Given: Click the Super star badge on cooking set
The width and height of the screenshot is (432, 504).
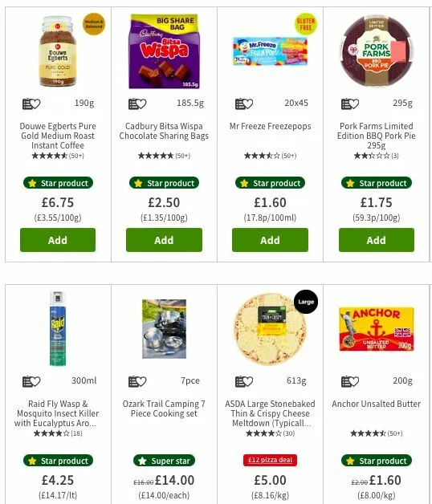Looking at the screenshot, I should pyautogui.click(x=164, y=461).
